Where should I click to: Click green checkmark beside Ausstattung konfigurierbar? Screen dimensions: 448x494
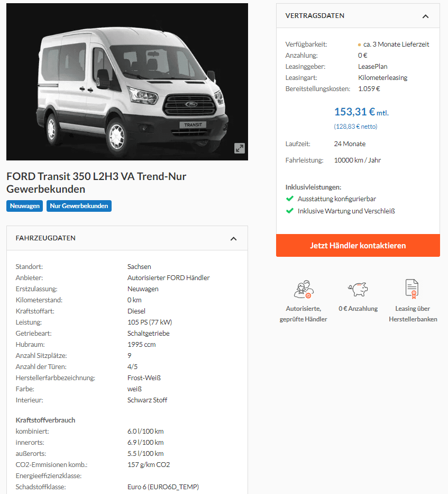coord(290,199)
